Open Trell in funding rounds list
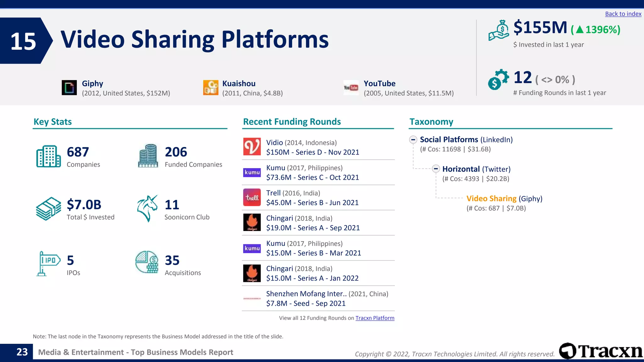 (x=273, y=193)
